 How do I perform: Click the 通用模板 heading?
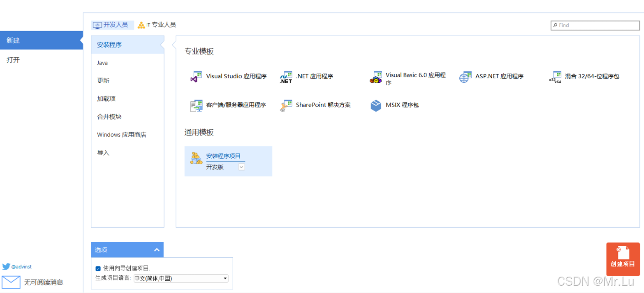[x=199, y=133]
